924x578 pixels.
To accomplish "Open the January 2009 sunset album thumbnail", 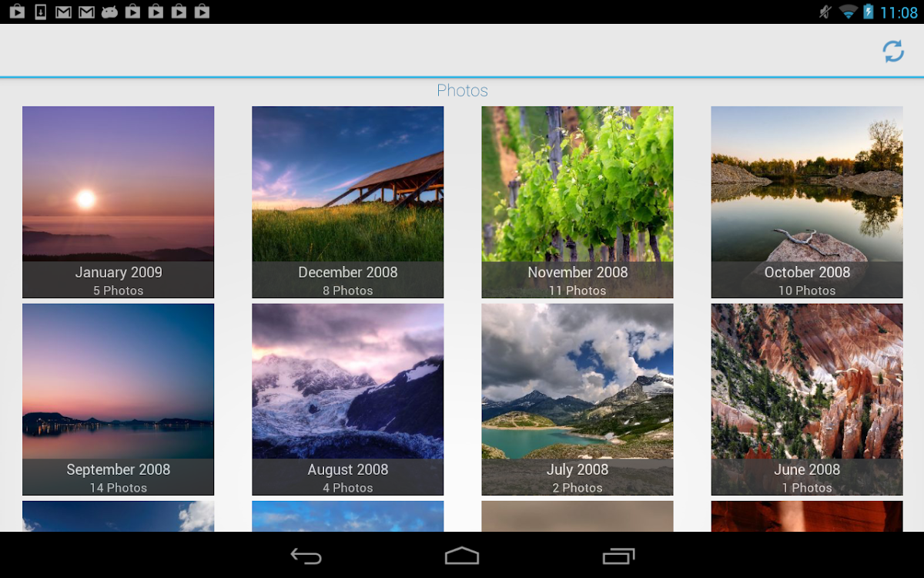I will [118, 202].
